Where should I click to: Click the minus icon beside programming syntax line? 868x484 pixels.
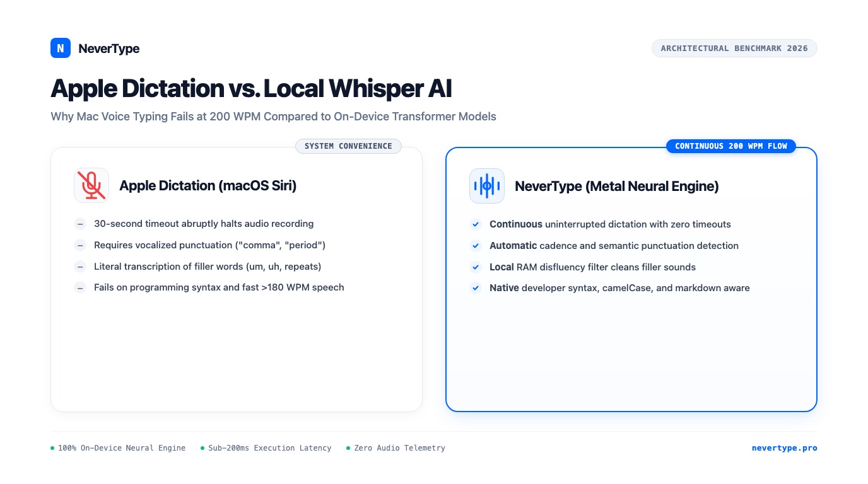[x=80, y=287]
